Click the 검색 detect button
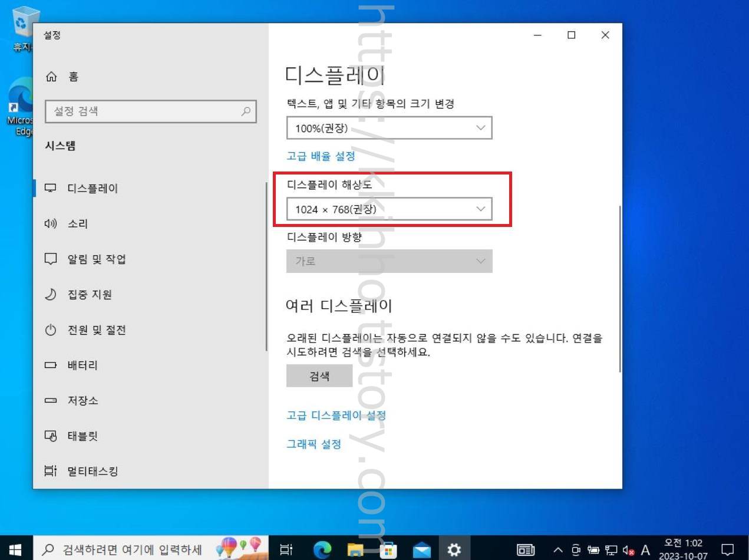This screenshot has width=749, height=560. coord(319,376)
